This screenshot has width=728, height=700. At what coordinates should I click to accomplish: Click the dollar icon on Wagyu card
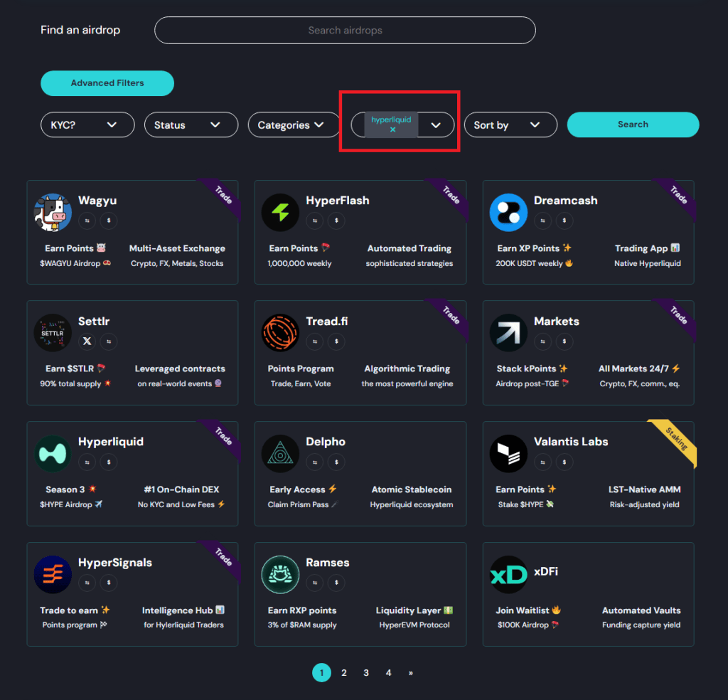pos(109,221)
